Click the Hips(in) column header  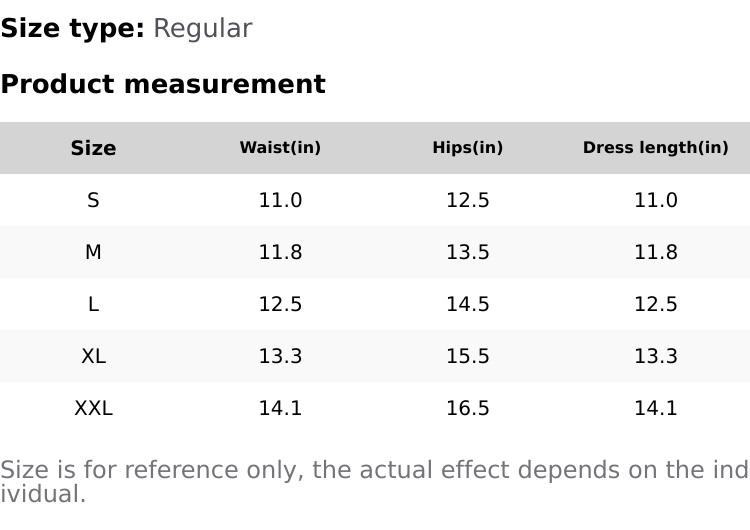(x=467, y=148)
